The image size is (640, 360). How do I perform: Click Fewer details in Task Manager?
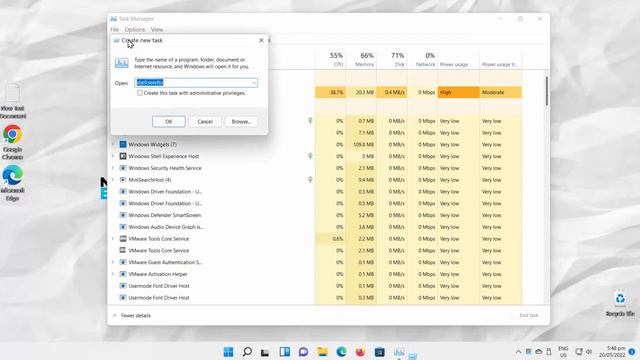coord(132,316)
